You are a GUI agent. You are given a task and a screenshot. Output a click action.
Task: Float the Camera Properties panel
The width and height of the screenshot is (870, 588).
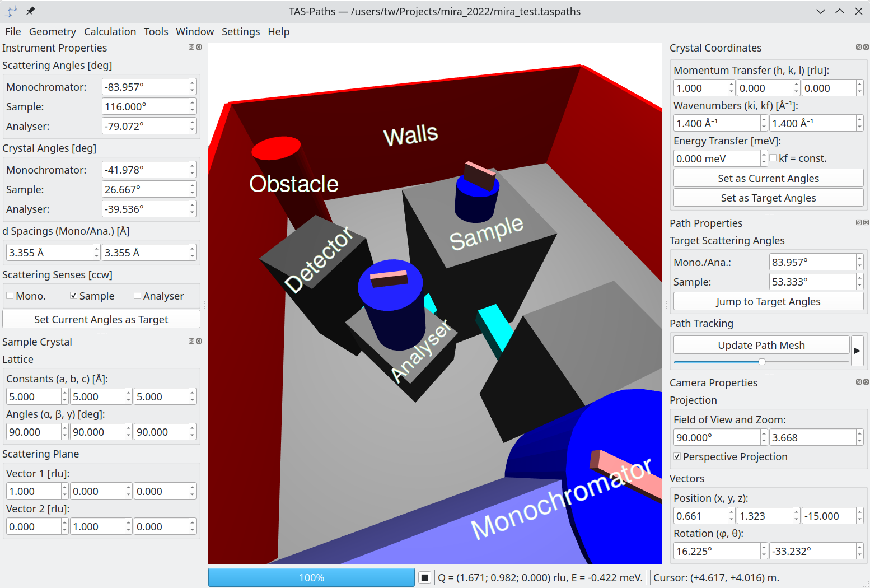point(859,382)
